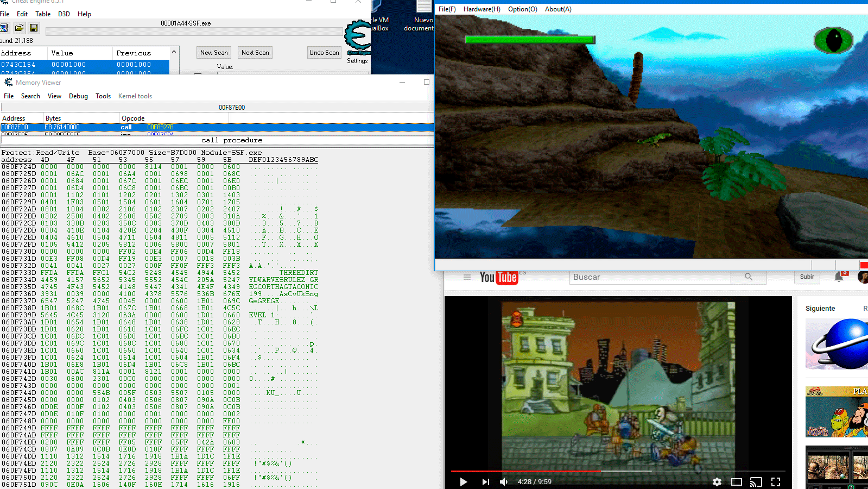The width and height of the screenshot is (868, 489).
Task: Maximize the Memory Viewer window
Action: coord(427,82)
